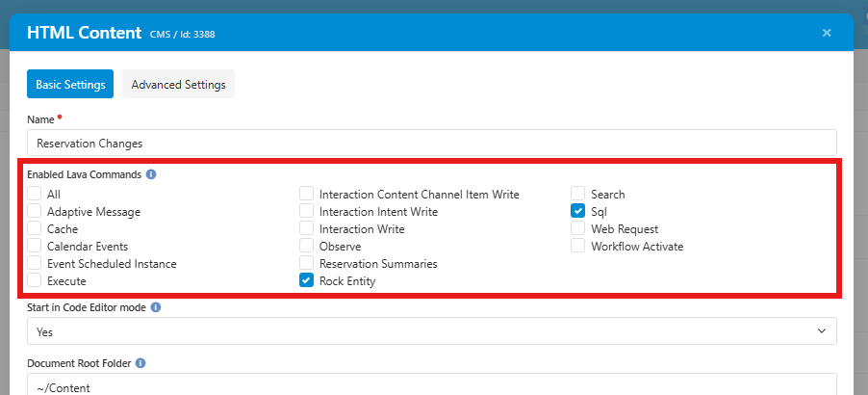Image resolution: width=868 pixels, height=395 pixels.
Task: Enable the Observe checkbox
Action: tap(306, 246)
